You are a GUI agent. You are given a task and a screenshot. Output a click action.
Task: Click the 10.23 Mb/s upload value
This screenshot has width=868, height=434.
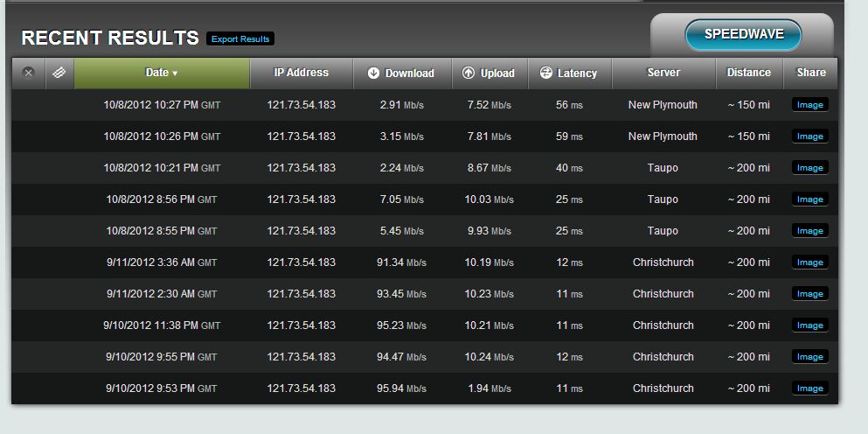pos(490,294)
